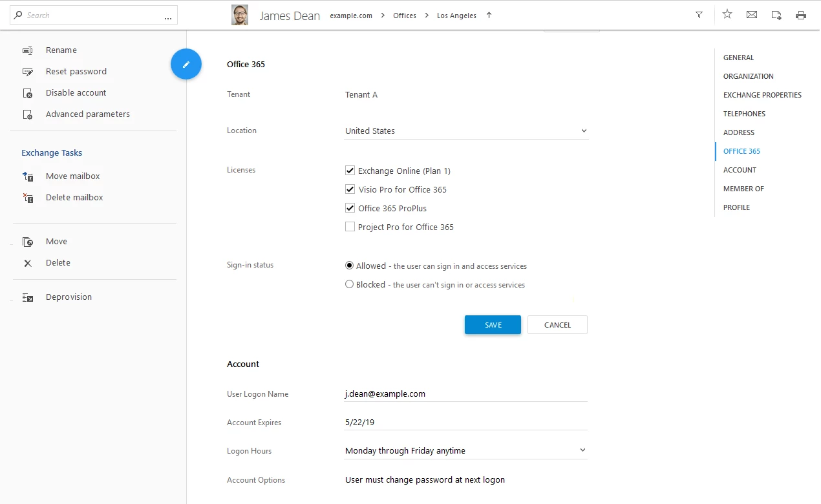Viewport: 821px width, 504px height.
Task: Jump to the Member Of section
Action: tap(743, 189)
